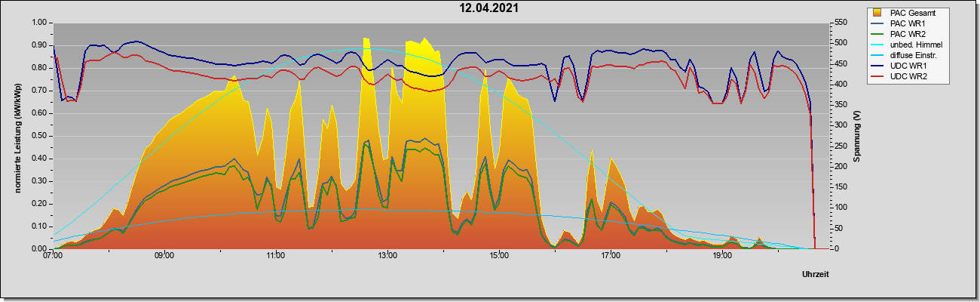Click the 11:00 time axis label
980x302 pixels.
click(276, 255)
